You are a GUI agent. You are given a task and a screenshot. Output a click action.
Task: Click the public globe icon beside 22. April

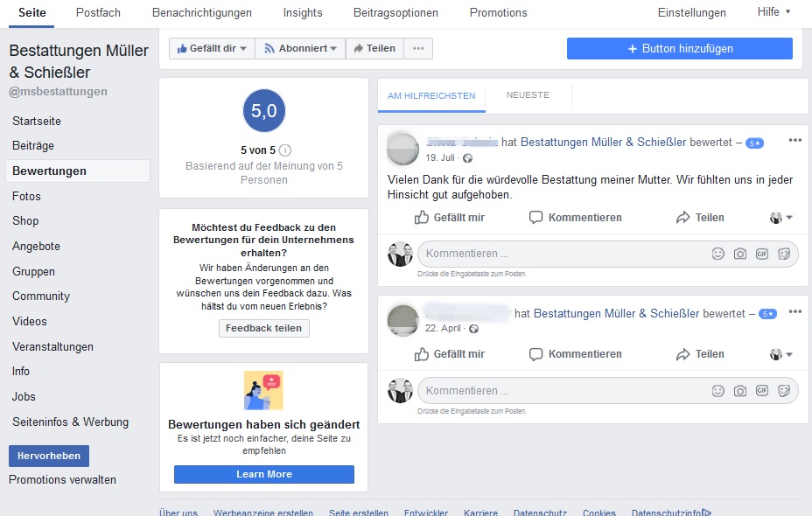474,329
